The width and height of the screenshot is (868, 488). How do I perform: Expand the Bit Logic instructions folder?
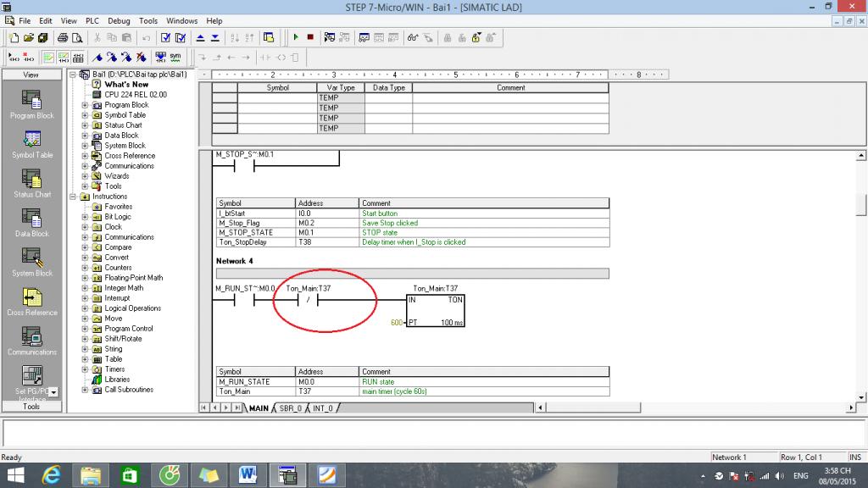[85, 217]
